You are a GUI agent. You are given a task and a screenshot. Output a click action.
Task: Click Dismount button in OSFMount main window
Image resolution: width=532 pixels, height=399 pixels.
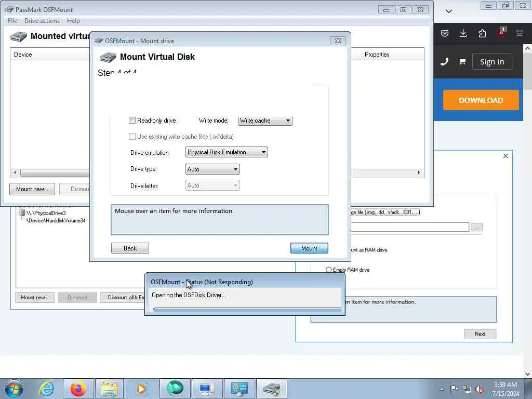pos(75,189)
